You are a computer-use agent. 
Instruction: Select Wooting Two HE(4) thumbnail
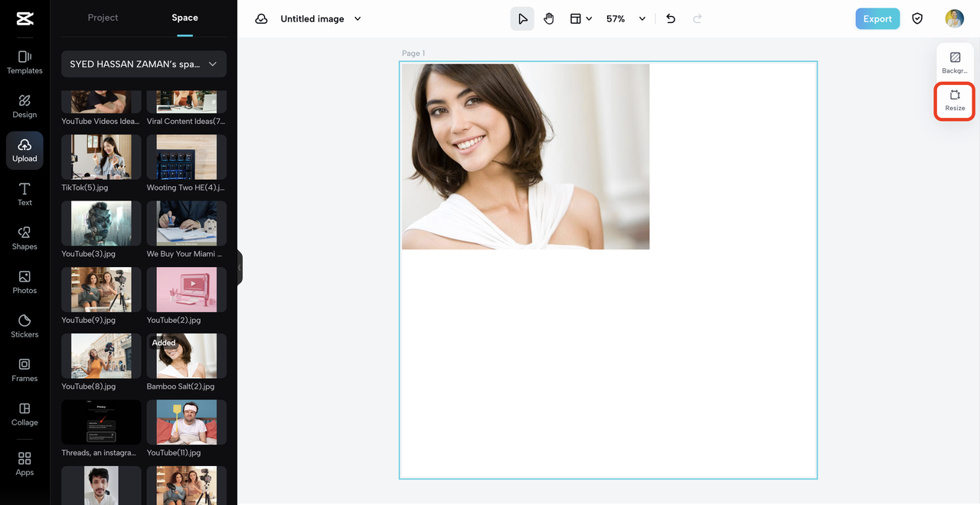click(x=187, y=157)
